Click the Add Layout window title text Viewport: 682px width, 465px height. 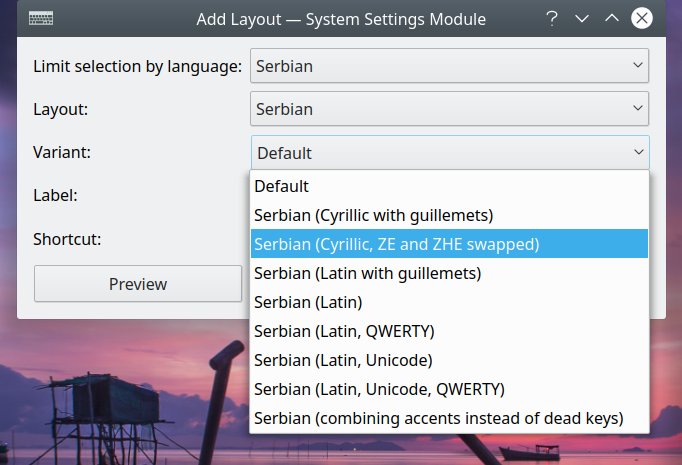click(x=341, y=18)
